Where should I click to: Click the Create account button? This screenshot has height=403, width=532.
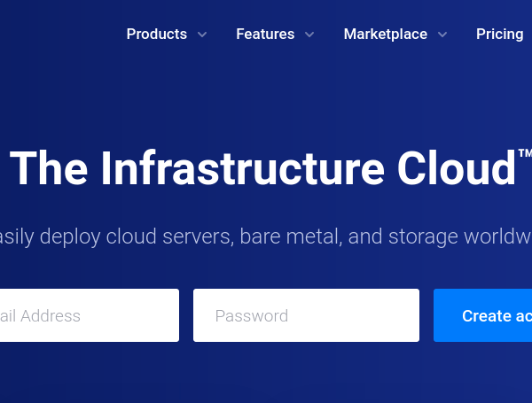[x=483, y=315]
